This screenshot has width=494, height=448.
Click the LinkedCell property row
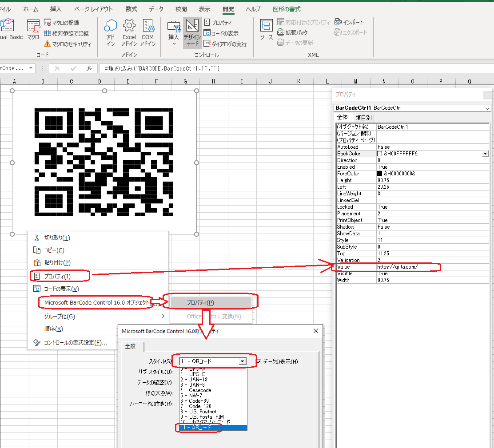point(413,200)
